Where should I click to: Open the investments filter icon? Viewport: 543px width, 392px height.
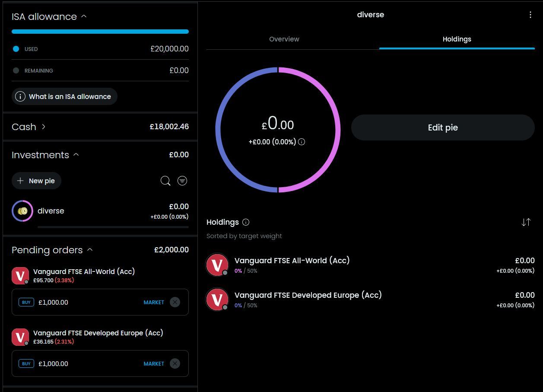[x=182, y=181]
